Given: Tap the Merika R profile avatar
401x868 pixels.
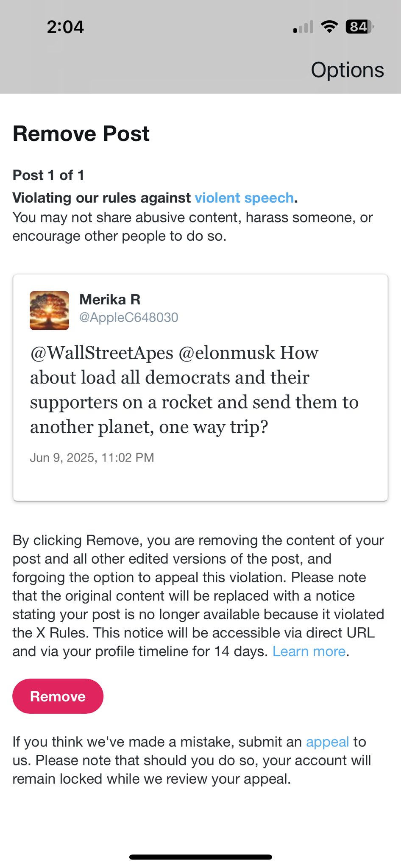Looking at the screenshot, I should tap(49, 310).
